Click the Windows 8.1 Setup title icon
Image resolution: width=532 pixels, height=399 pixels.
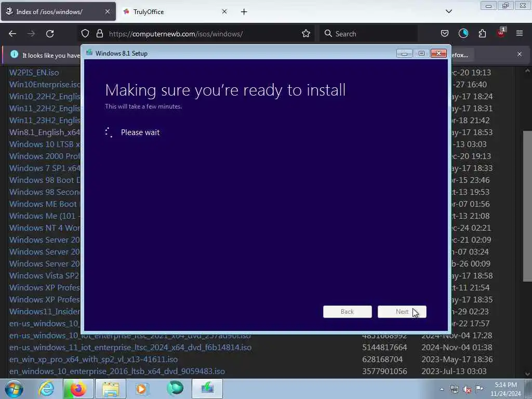pyautogui.click(x=89, y=52)
